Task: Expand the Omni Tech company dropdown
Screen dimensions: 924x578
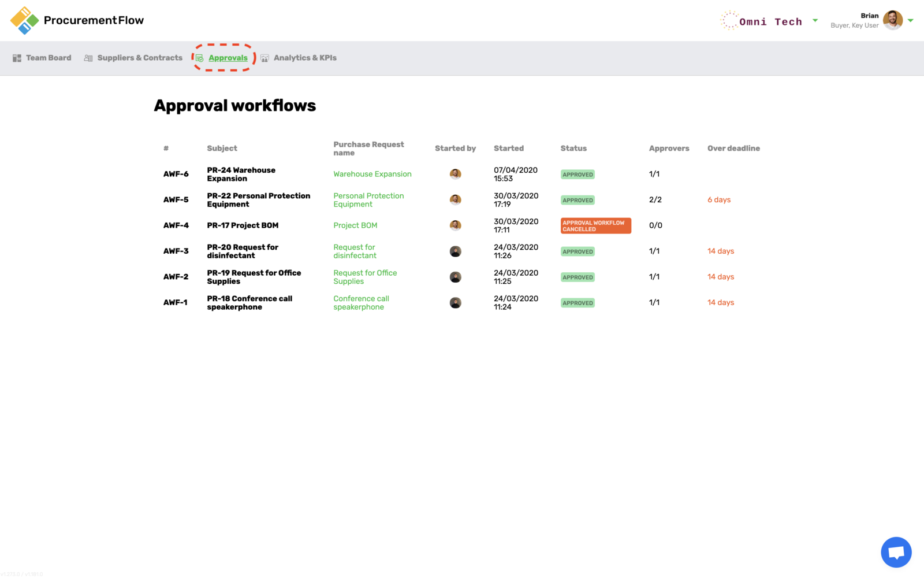Action: click(x=815, y=20)
